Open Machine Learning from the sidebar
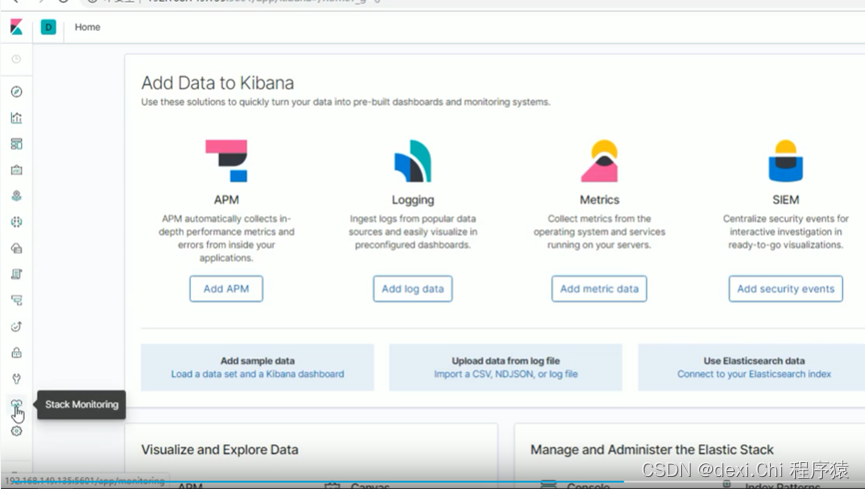Viewport: 865px width, 489px height. [17, 222]
